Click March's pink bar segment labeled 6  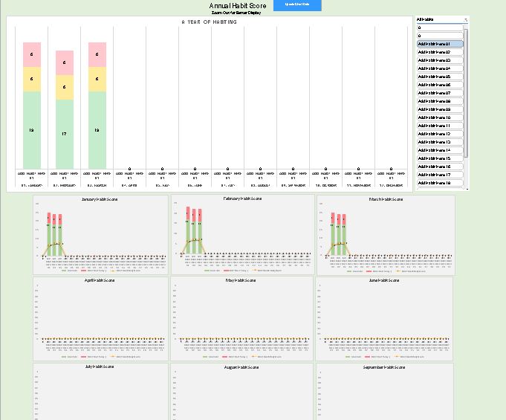point(97,54)
